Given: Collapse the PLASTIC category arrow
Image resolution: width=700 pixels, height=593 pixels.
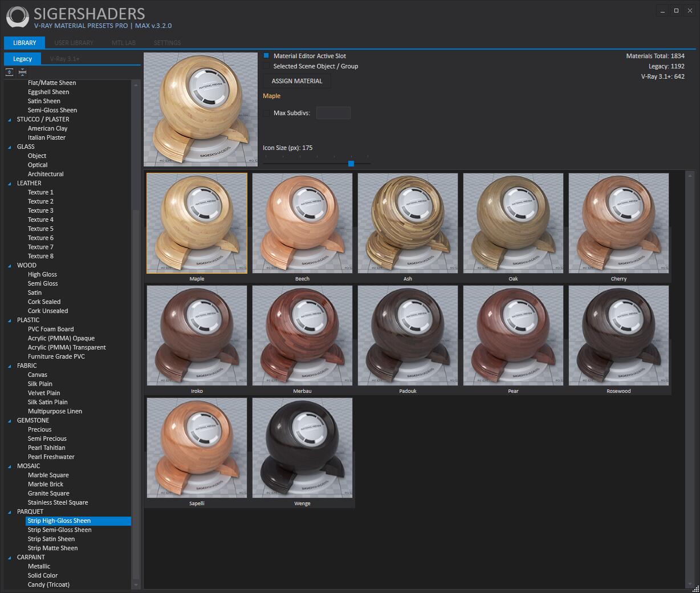Looking at the screenshot, I should click(x=10, y=320).
